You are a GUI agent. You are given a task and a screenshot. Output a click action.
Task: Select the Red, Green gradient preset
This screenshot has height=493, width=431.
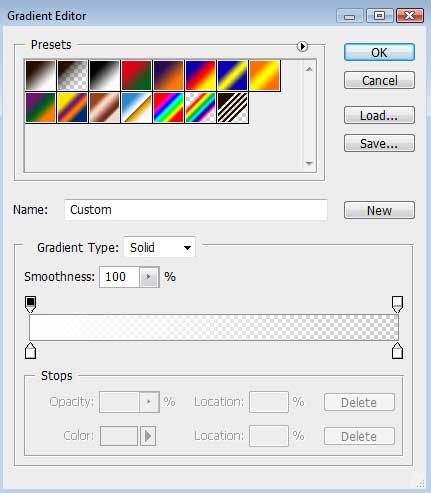pos(136,76)
